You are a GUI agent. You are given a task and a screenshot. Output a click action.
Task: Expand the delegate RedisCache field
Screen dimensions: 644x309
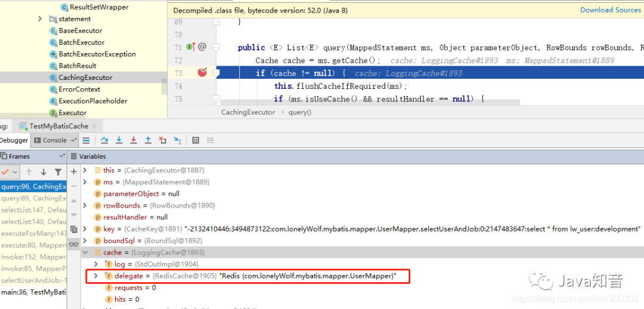(x=96, y=276)
